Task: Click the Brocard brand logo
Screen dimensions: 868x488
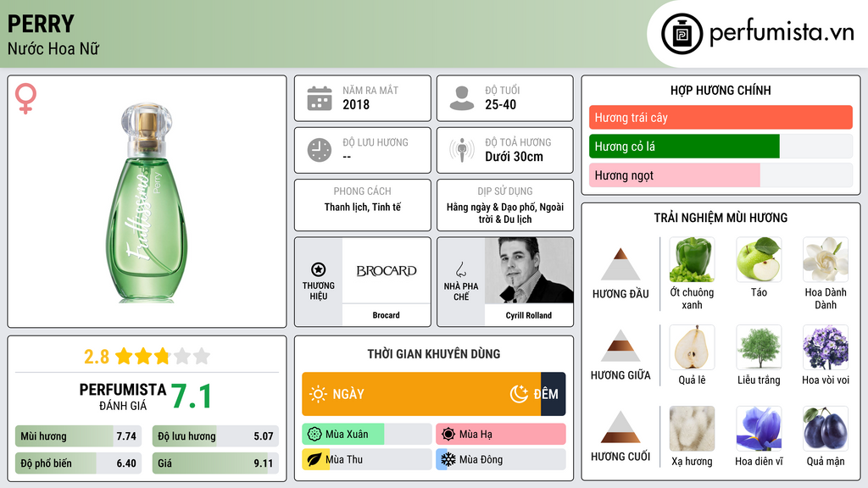Action: pos(386,270)
